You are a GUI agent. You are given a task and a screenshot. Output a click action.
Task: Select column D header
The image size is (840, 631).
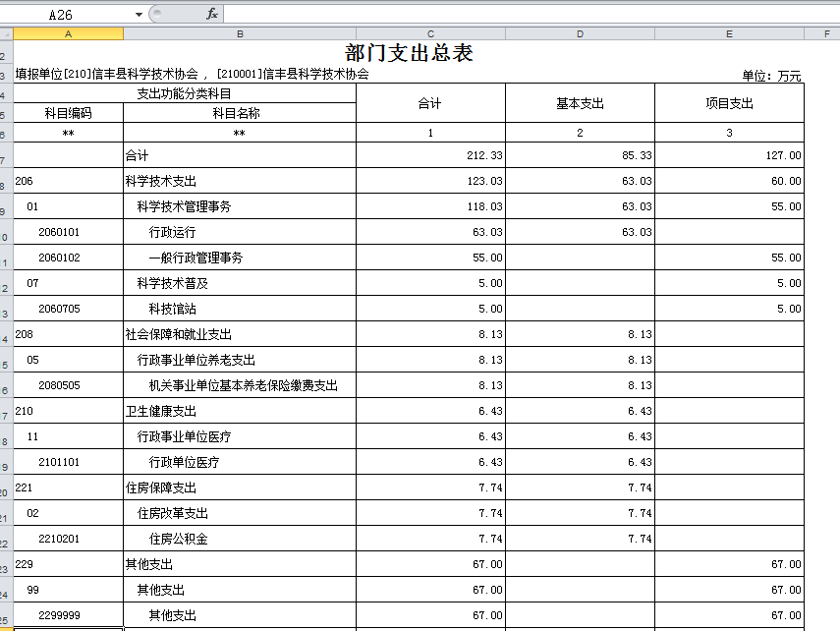point(580,33)
